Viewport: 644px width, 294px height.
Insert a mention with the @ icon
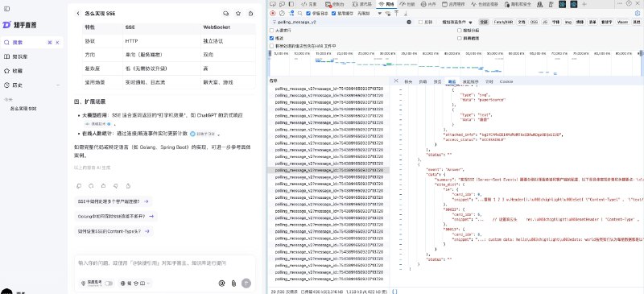tap(222, 283)
